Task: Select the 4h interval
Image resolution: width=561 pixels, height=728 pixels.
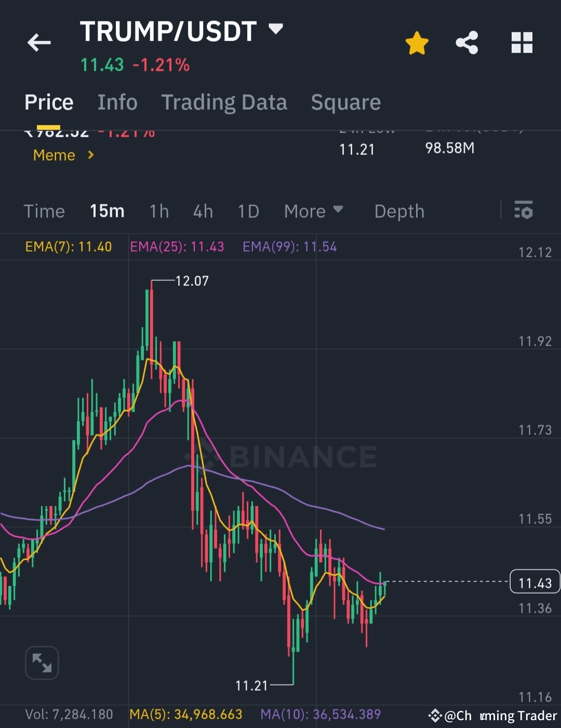Action: pyautogui.click(x=203, y=211)
